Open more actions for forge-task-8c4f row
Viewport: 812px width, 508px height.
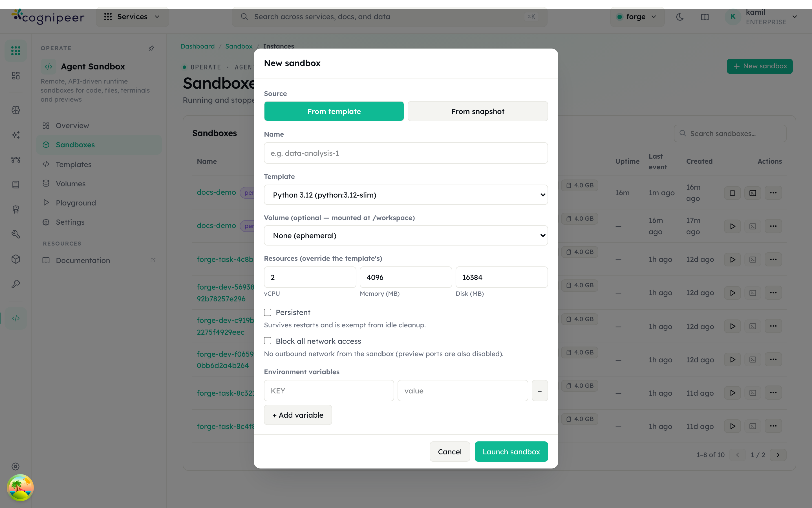click(x=773, y=426)
